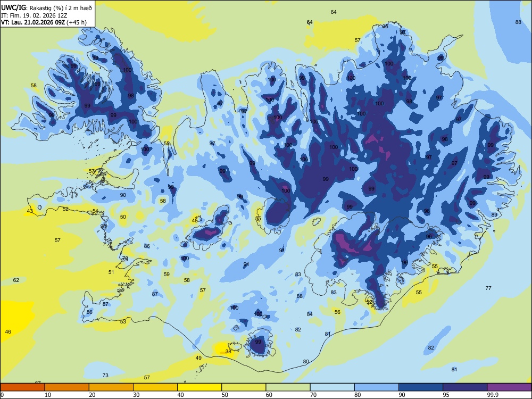532x399 pixels.
Task: Click the humidity value 38 in the yellow patch
Action: (228, 351)
